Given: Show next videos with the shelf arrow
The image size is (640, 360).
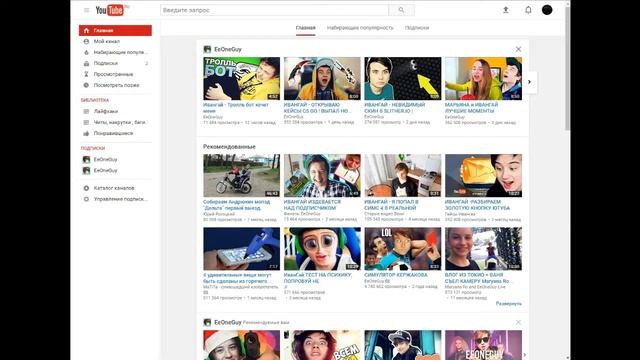Looking at the screenshot, I should [529, 82].
